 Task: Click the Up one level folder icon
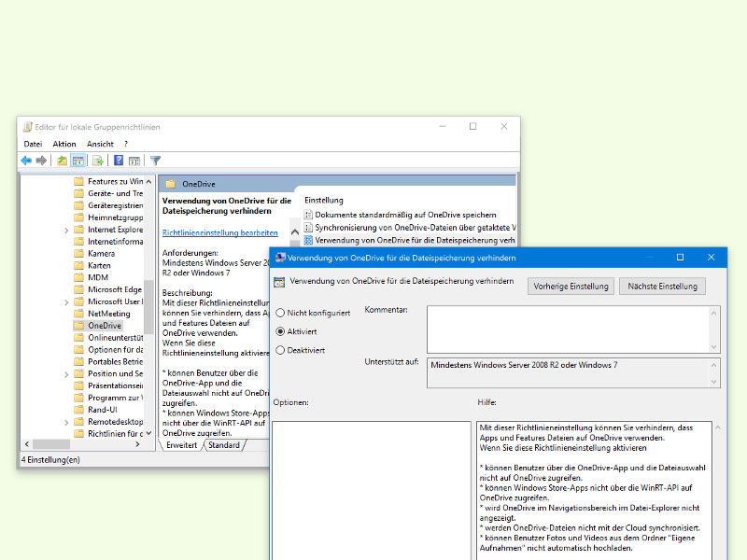[x=62, y=161]
